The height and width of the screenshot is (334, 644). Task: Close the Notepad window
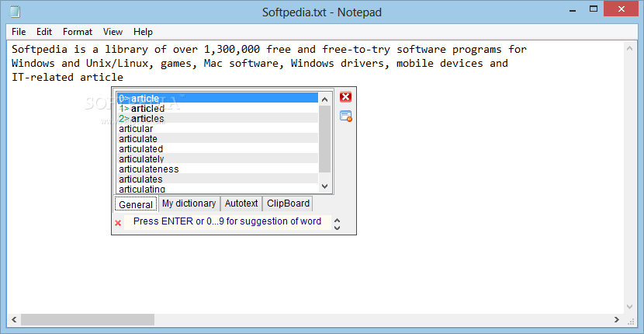[621, 9]
